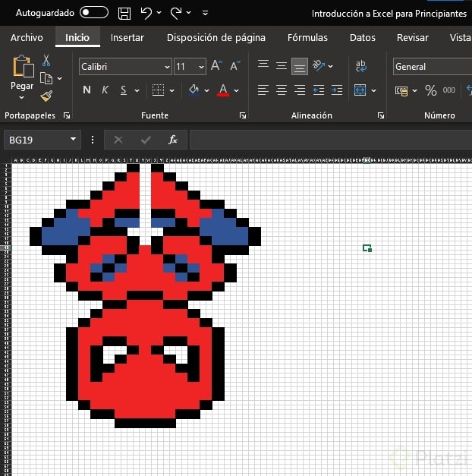Image resolution: width=472 pixels, height=476 pixels.
Task: Open the Archivo tab
Action: [27, 38]
